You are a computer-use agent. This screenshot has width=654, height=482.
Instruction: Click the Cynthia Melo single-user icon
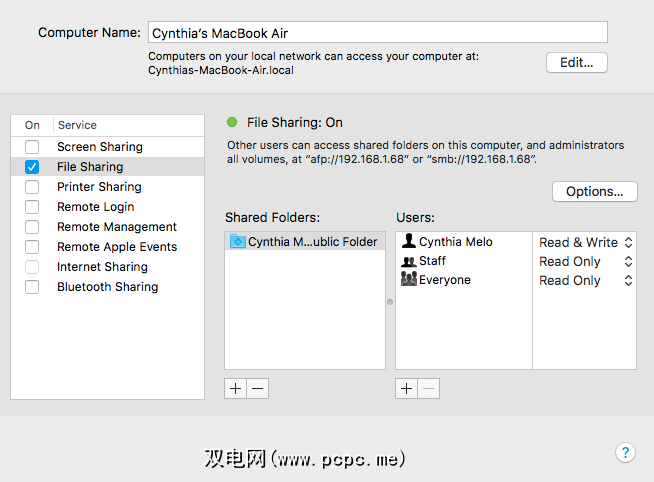(x=409, y=241)
